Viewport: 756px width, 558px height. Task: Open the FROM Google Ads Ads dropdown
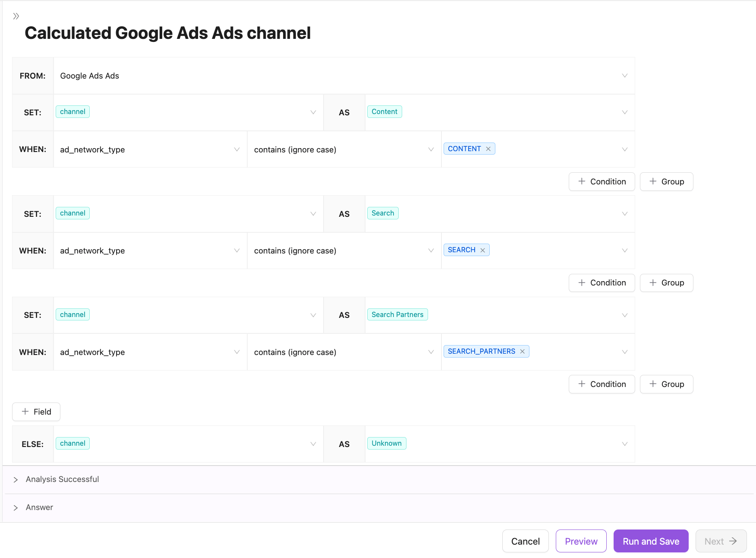click(x=344, y=76)
